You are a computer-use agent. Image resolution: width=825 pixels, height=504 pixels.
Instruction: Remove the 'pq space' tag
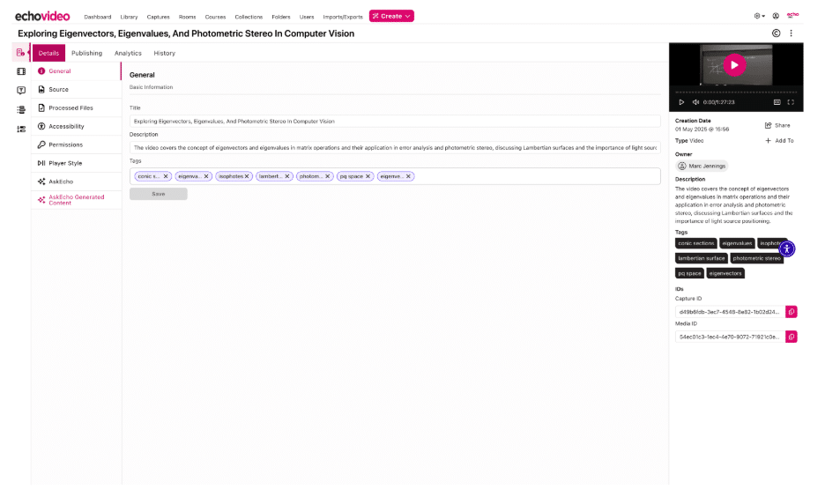(368, 176)
